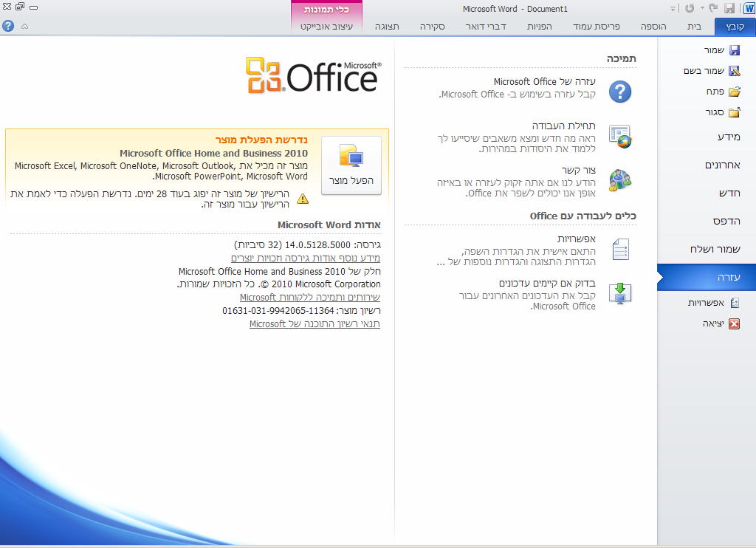
Task: Open the blue Help icon below window controls
Action: (x=8, y=26)
